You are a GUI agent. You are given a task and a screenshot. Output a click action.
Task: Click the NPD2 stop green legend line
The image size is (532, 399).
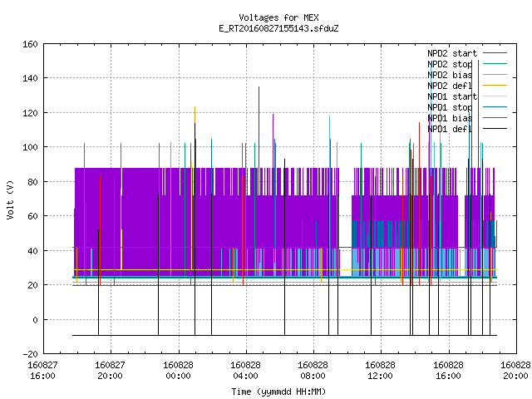point(495,64)
